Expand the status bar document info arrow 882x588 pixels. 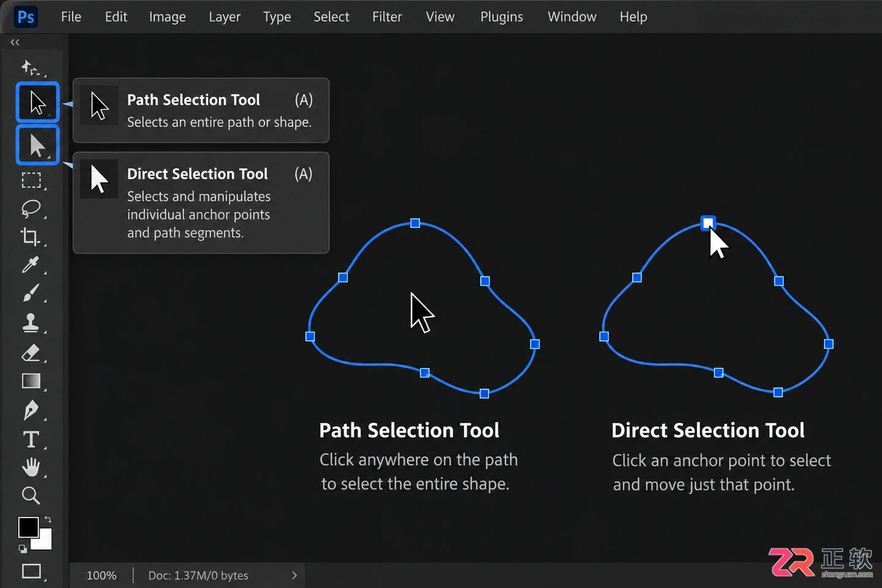coord(294,575)
